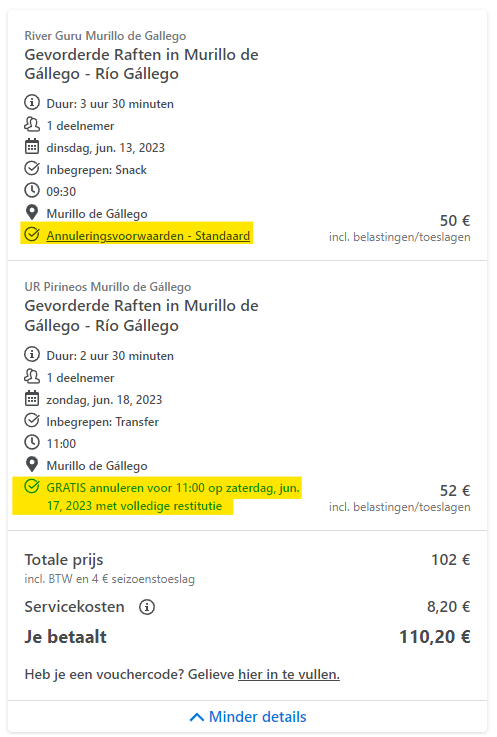497x737 pixels.
Task: Click the Servicekosten info icon
Action: tap(147, 607)
